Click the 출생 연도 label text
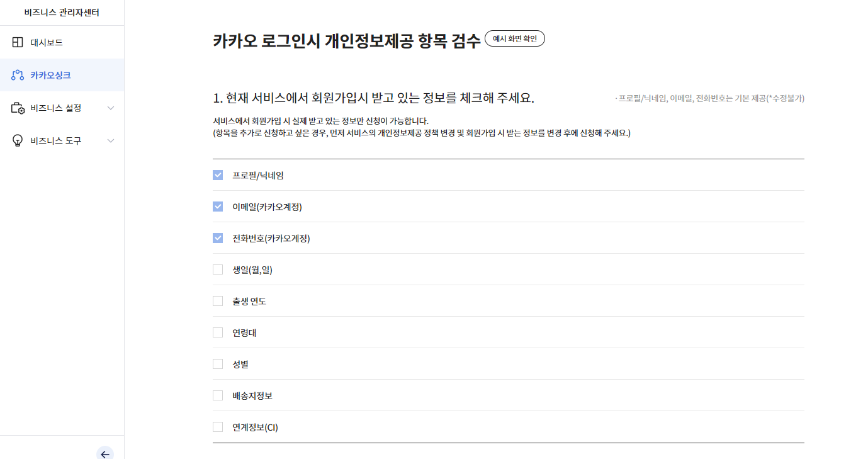 249,301
